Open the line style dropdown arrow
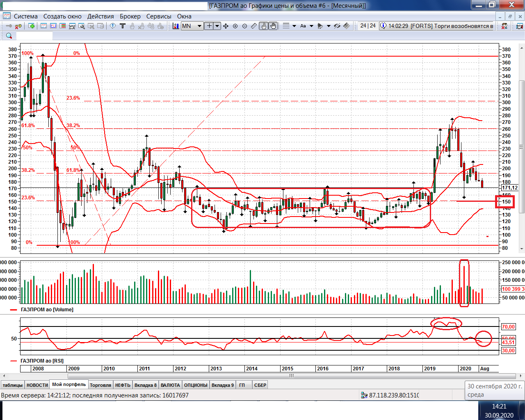This screenshot has height=420, width=525. 294,26
